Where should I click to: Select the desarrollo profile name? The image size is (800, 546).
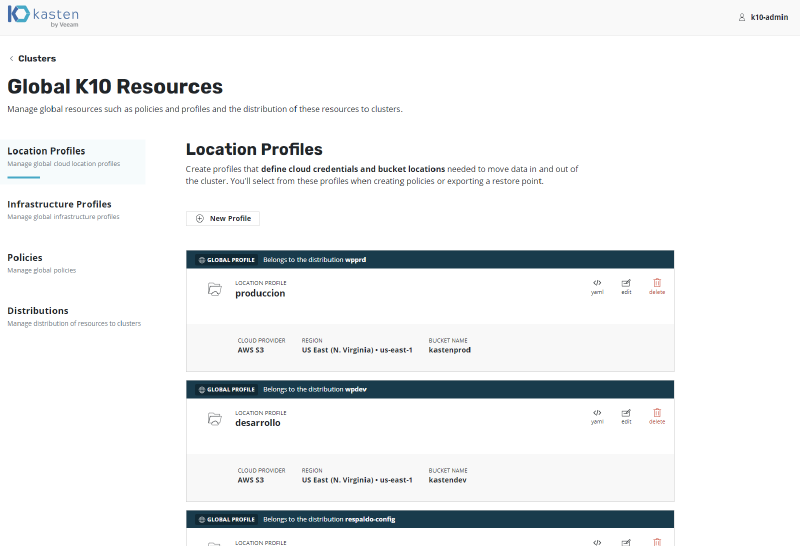coord(258,423)
